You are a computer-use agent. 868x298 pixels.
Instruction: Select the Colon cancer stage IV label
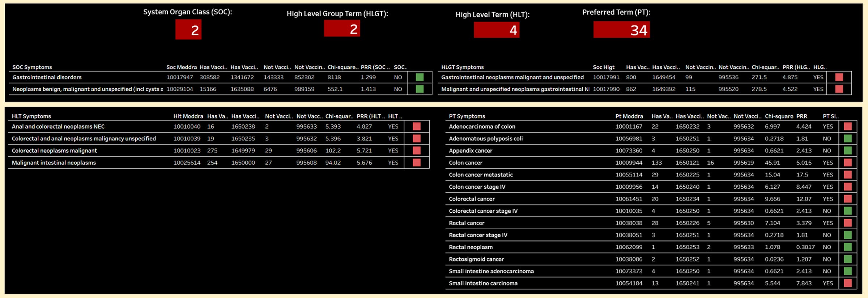pyautogui.click(x=477, y=187)
